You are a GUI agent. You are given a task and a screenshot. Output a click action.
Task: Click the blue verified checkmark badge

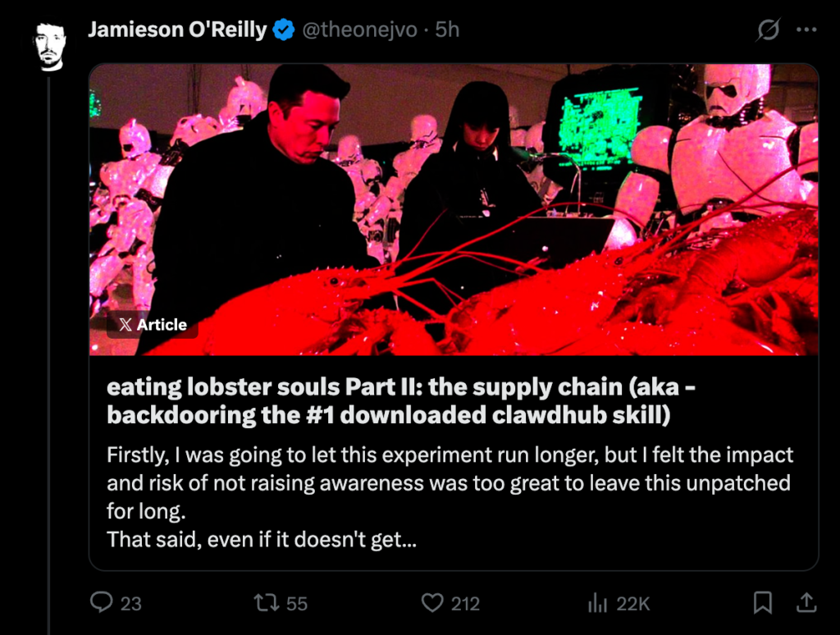coord(284,30)
